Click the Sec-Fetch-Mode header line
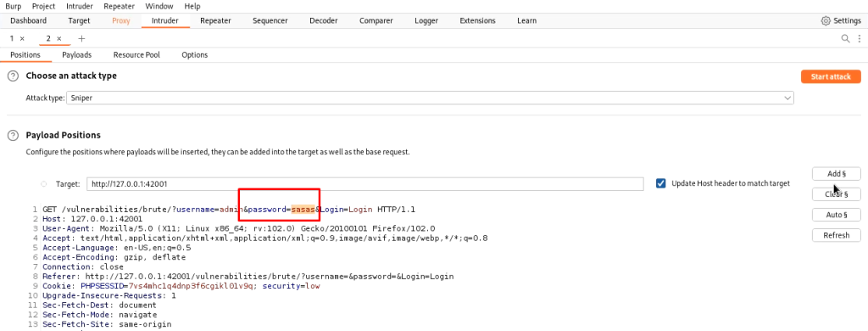This screenshot has height=331, width=868. click(x=100, y=314)
